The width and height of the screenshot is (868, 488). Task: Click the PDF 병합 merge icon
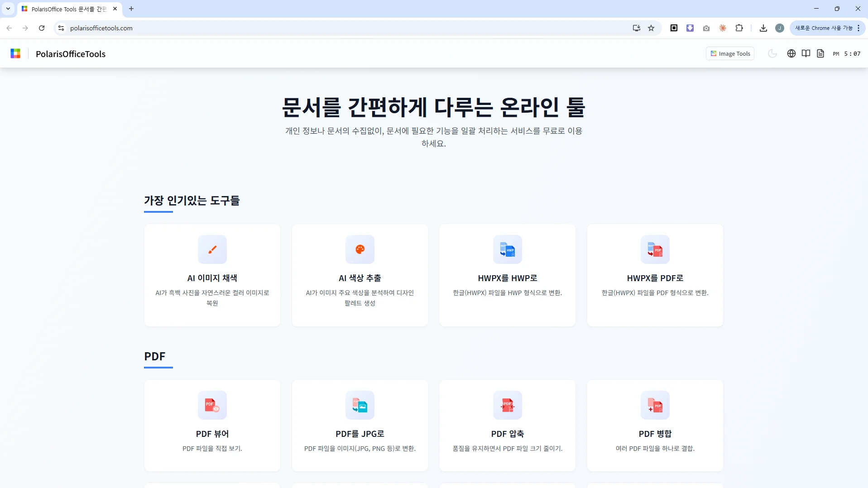(655, 405)
